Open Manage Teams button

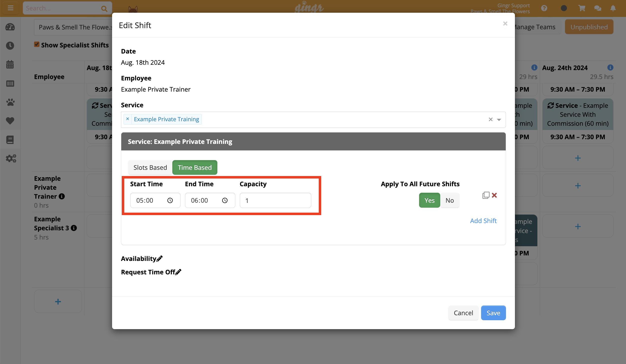pyautogui.click(x=535, y=27)
